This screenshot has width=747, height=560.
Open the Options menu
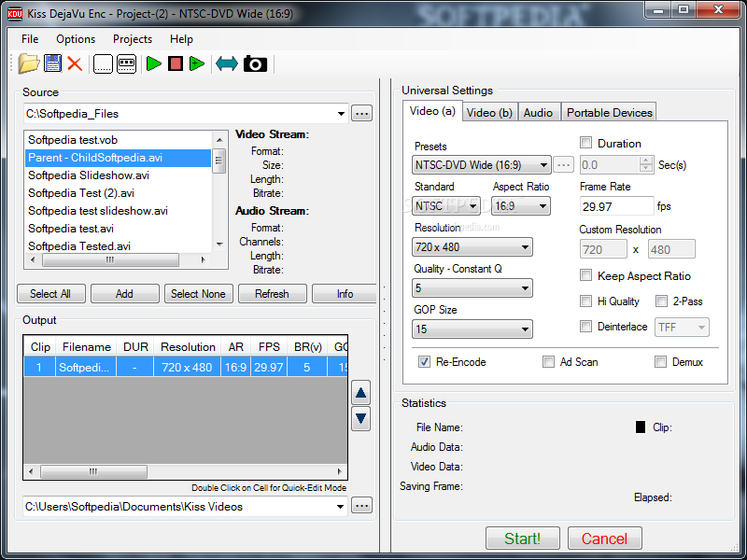(76, 39)
